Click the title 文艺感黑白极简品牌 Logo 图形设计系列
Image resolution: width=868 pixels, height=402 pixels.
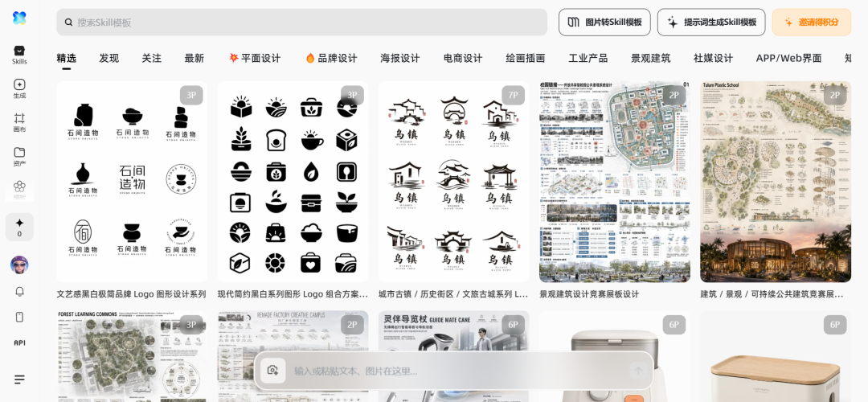(x=131, y=294)
